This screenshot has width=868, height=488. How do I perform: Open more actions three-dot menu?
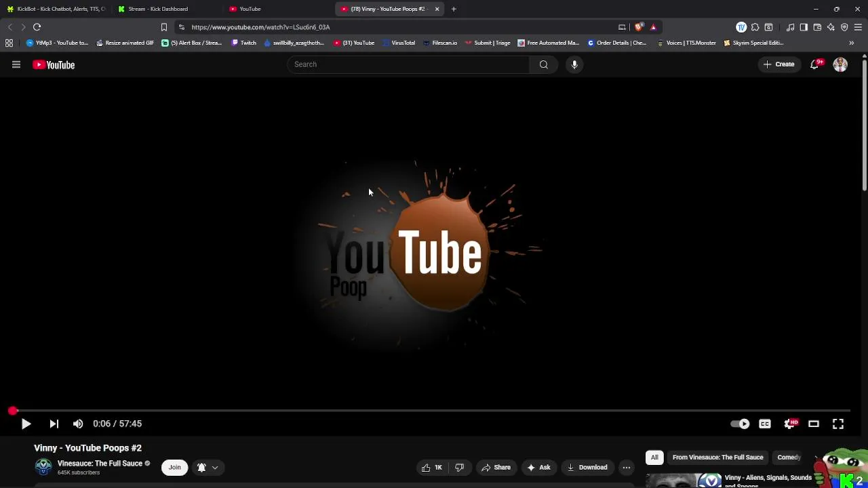(x=627, y=467)
